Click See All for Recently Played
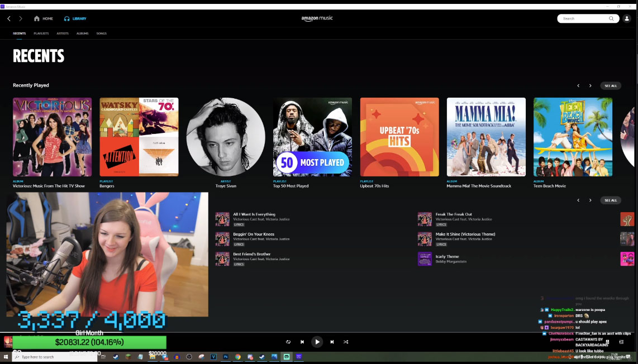Image resolution: width=638 pixels, height=364 pixels. coord(611,86)
